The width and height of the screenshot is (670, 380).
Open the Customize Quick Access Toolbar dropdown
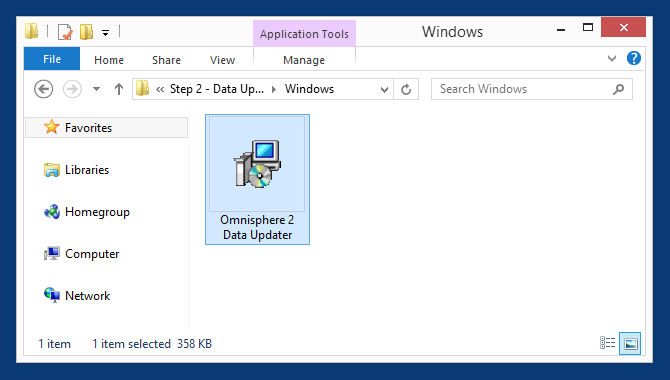point(106,32)
